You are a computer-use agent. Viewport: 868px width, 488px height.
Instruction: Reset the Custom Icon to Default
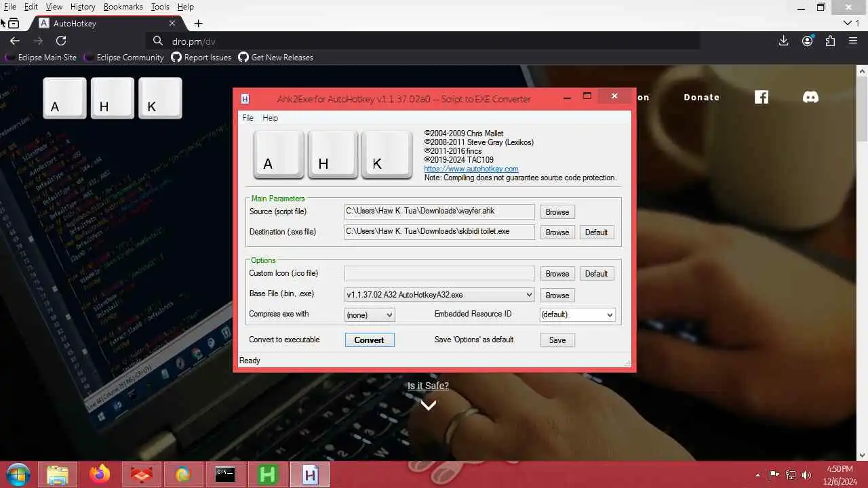tap(596, 274)
